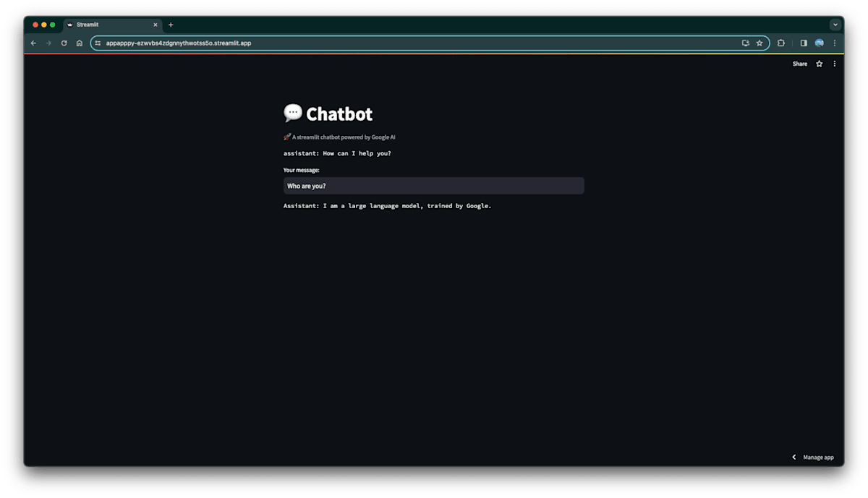Viewport: 868px width, 498px height.
Task: Open Chrome's three-dot menu in toolbar
Action: point(835,43)
